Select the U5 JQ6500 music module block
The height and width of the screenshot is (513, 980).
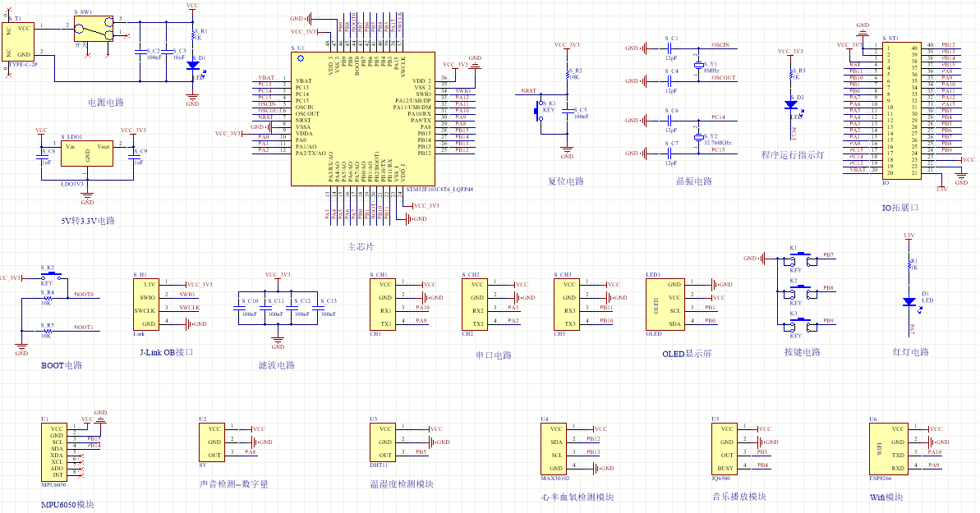(724, 449)
